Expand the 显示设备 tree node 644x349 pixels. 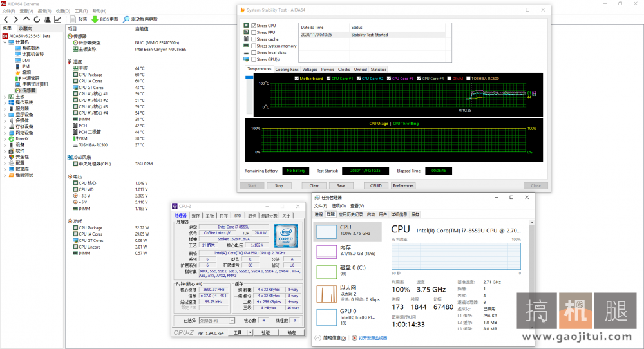5,115
